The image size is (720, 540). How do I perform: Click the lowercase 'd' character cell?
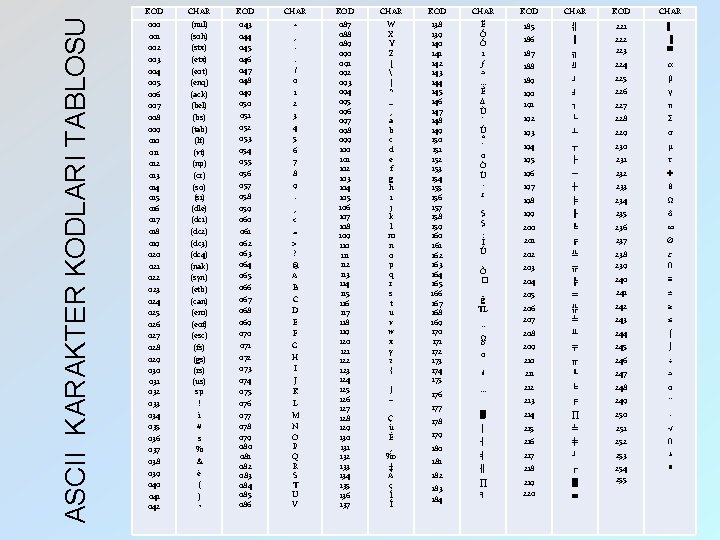[391, 150]
